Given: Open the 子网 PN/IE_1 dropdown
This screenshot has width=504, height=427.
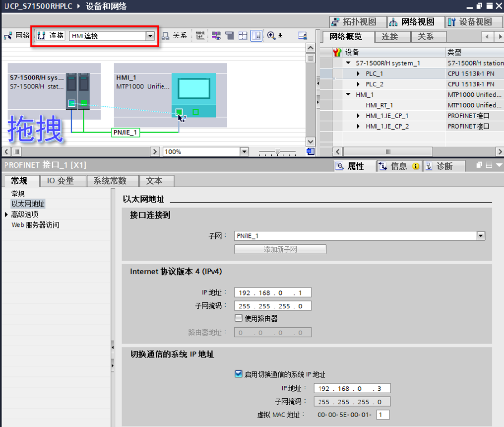Looking at the screenshot, I should coord(480,236).
